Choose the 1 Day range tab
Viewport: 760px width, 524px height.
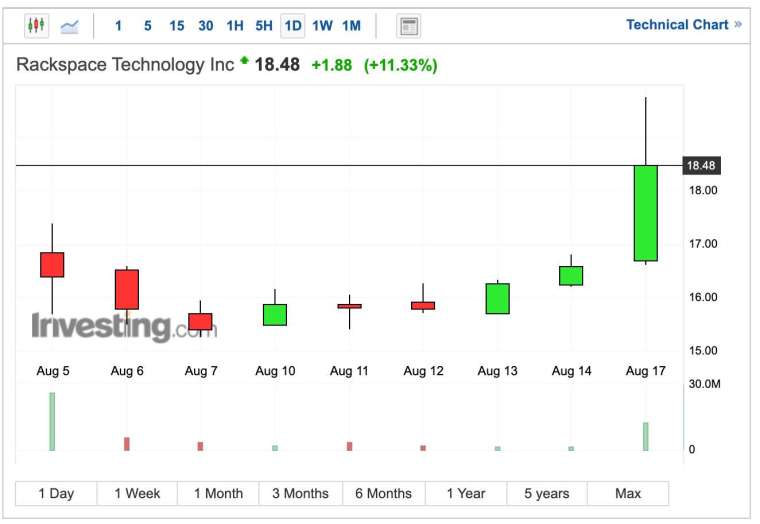coord(56,493)
